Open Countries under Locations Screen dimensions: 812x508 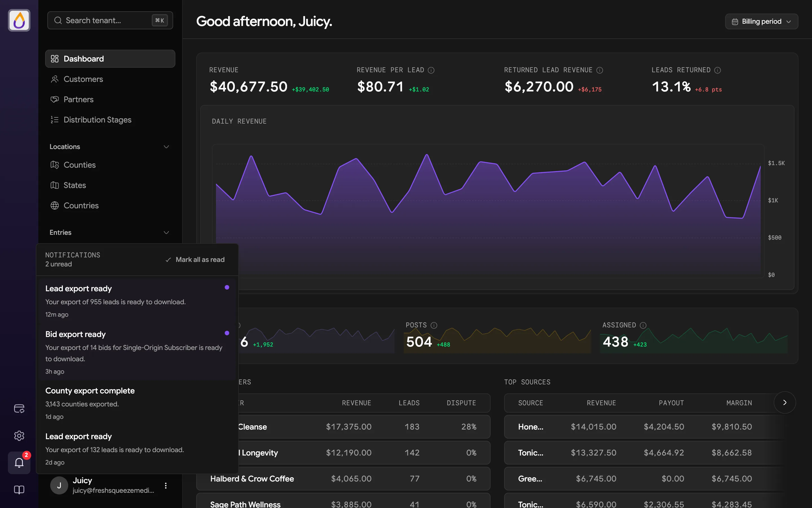110,206
